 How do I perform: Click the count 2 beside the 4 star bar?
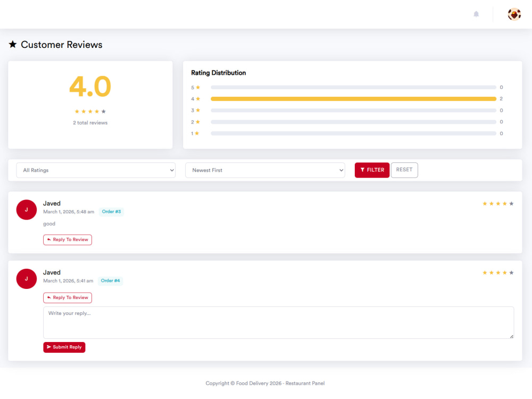click(x=501, y=99)
